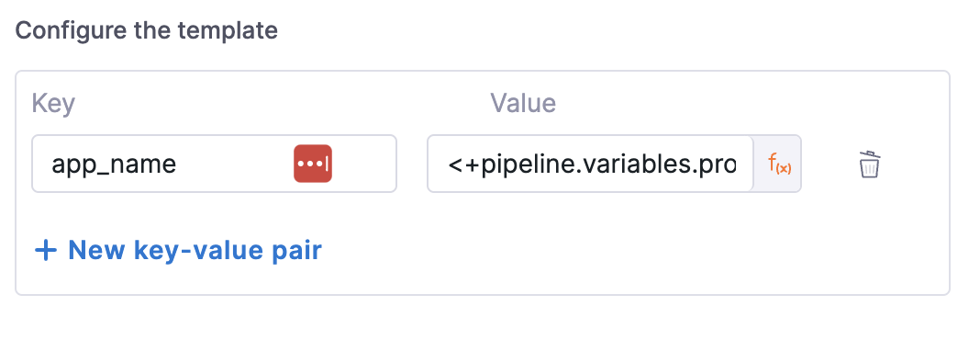Click the New key-value pair text link
Viewport: 980px width, 340px height.
195,251
